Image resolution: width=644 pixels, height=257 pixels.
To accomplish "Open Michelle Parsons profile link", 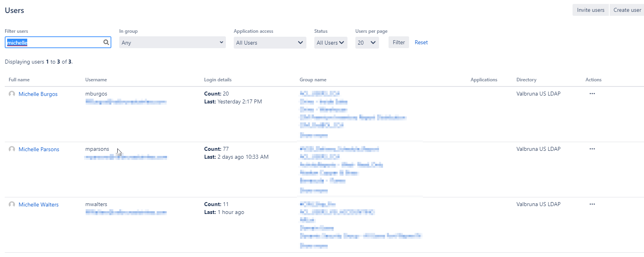I will pyautogui.click(x=39, y=149).
